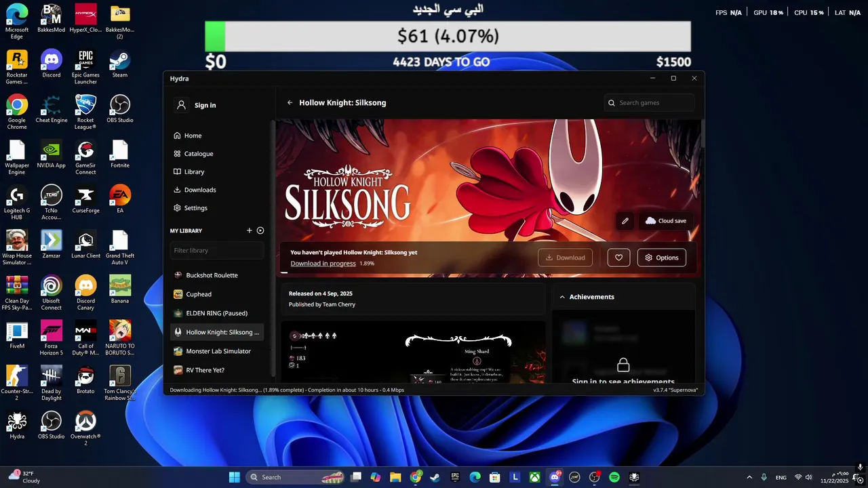Show hidden system tray icons
The width and height of the screenshot is (868, 488).
pyautogui.click(x=749, y=477)
